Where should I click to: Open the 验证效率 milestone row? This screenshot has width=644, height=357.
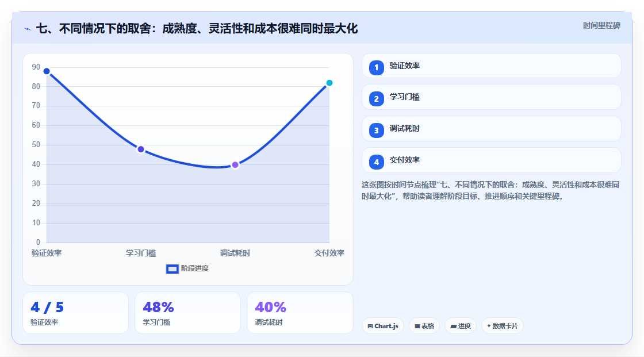491,66
